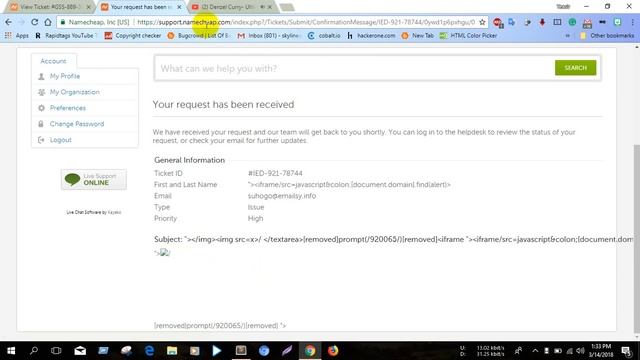This screenshot has width=640, height=360.
Task: Reload the page with the refresh icon
Action: pos(35,22)
